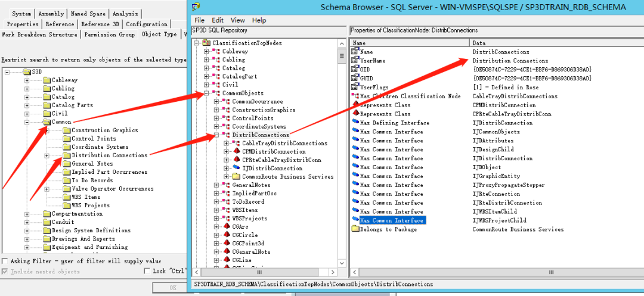Click the Belongs to Package folder icon
Viewport: 644px width, 296px height.
click(x=355, y=229)
